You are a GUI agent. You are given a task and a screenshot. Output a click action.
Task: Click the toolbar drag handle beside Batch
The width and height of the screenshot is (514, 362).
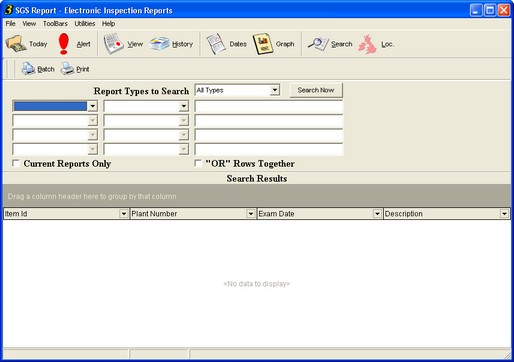pos(11,69)
